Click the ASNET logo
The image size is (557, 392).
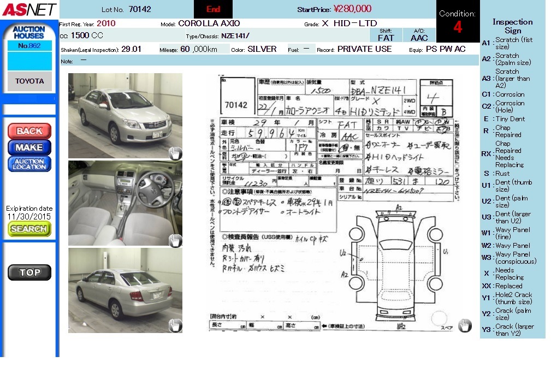[29, 9]
